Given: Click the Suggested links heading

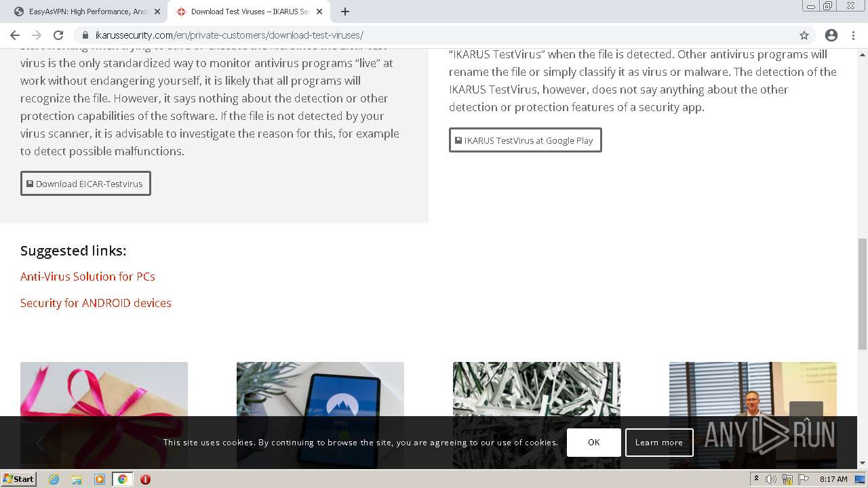Looking at the screenshot, I should pos(73,251).
